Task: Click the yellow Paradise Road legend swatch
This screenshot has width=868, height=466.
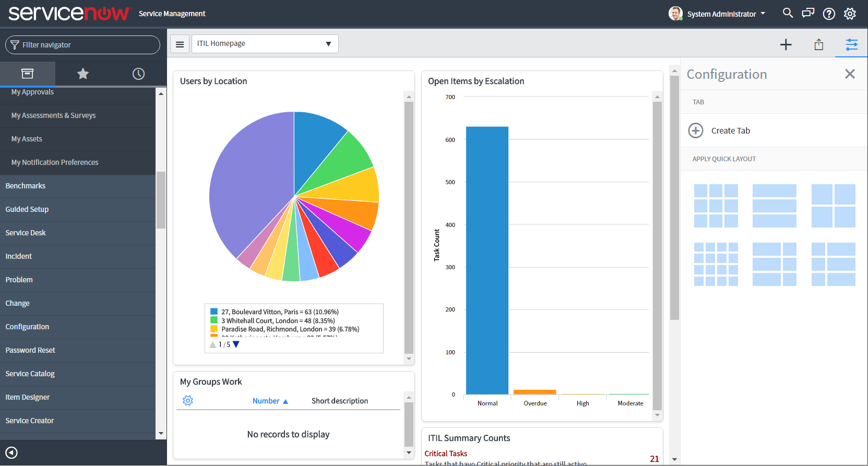Action: (x=214, y=329)
